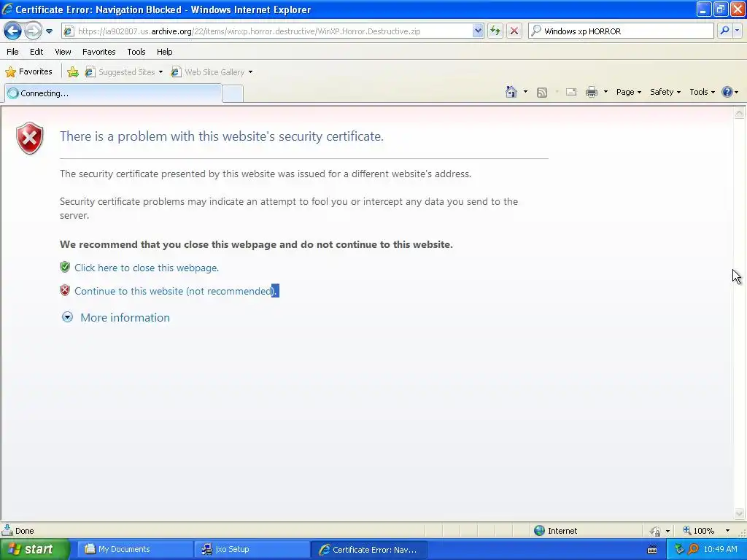Click the red shield error icon
The image size is (747, 560).
click(x=29, y=138)
